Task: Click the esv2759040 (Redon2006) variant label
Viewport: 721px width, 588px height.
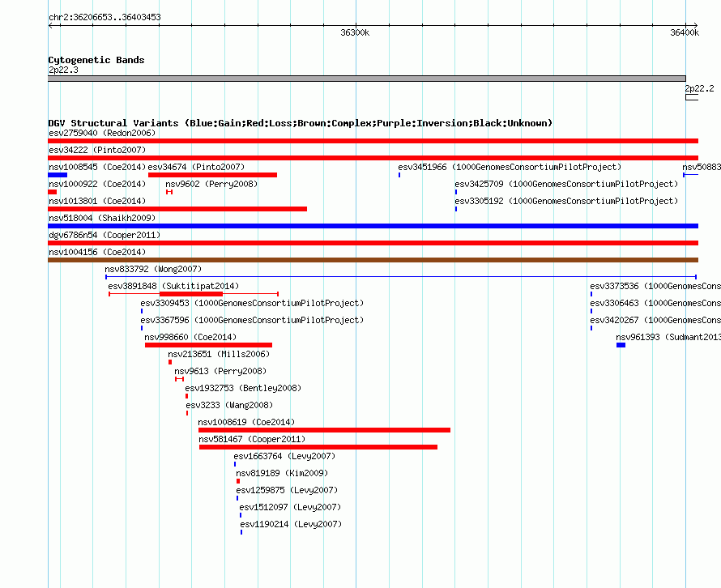Action: tap(102, 133)
